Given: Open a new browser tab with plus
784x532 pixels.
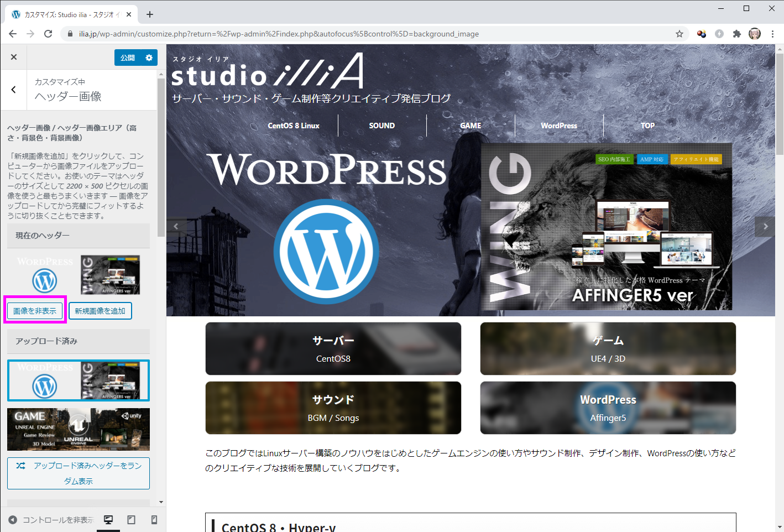Looking at the screenshot, I should 150,14.
